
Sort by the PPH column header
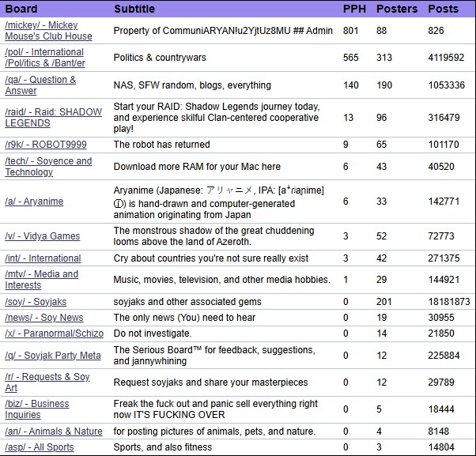(x=354, y=9)
